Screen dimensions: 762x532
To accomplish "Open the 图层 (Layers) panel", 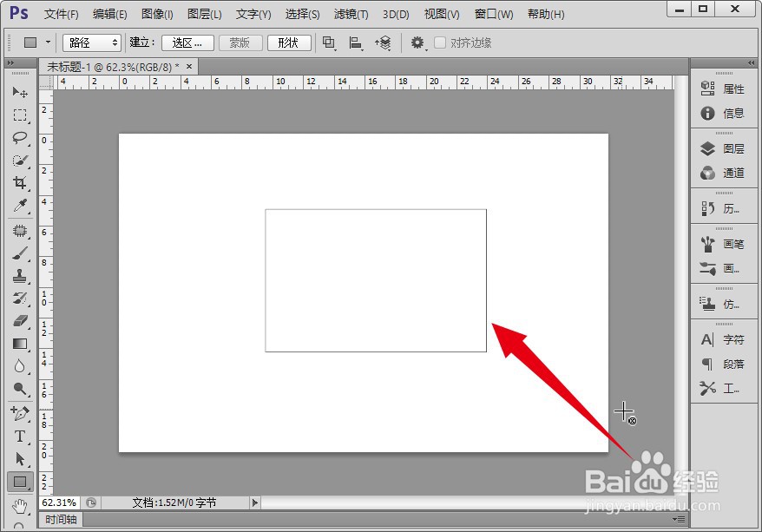I will click(723, 148).
